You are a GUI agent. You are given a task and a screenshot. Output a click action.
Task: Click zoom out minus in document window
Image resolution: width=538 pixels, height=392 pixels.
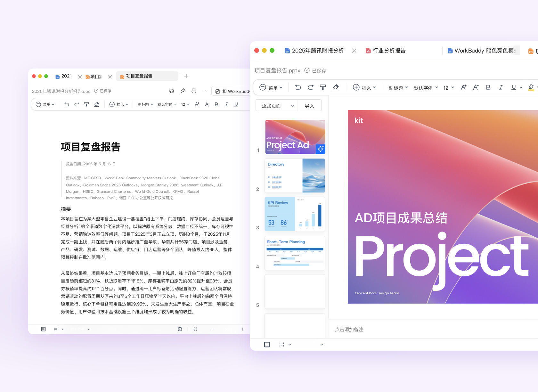click(213, 329)
